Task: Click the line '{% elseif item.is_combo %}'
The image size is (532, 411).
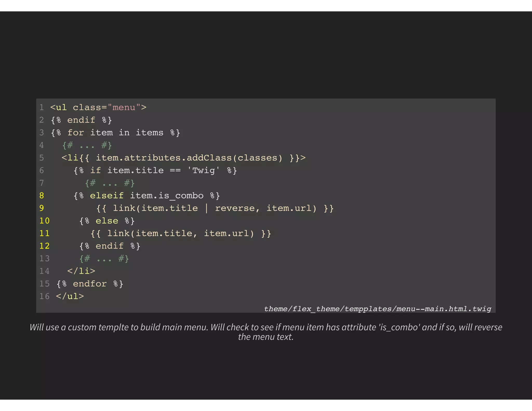Action: click(x=147, y=195)
